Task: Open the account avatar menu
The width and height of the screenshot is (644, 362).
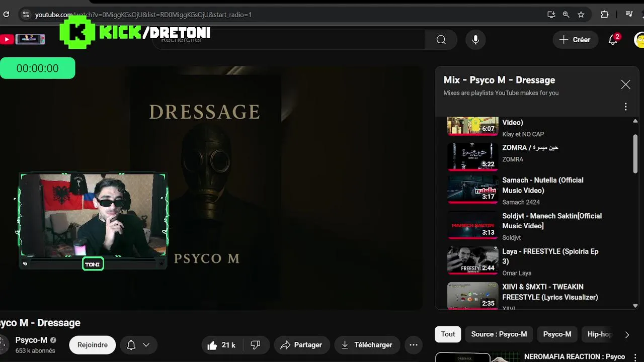Action: pos(639,40)
